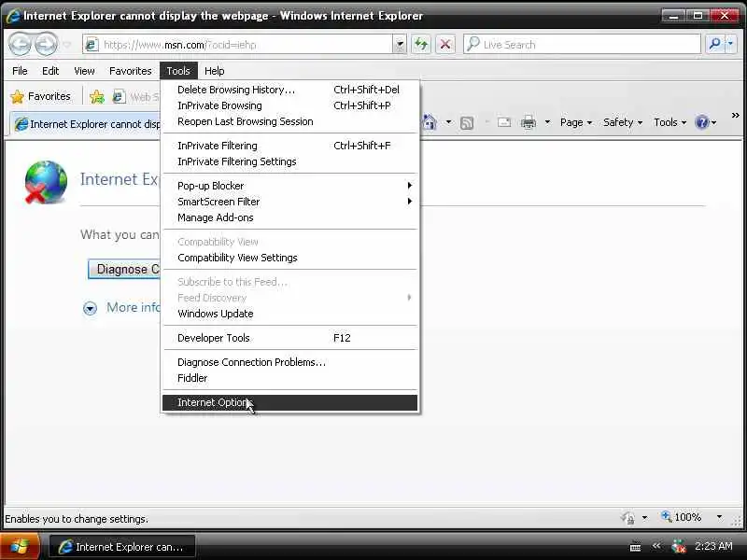Click the keyboard icon in system tray

(x=635, y=547)
